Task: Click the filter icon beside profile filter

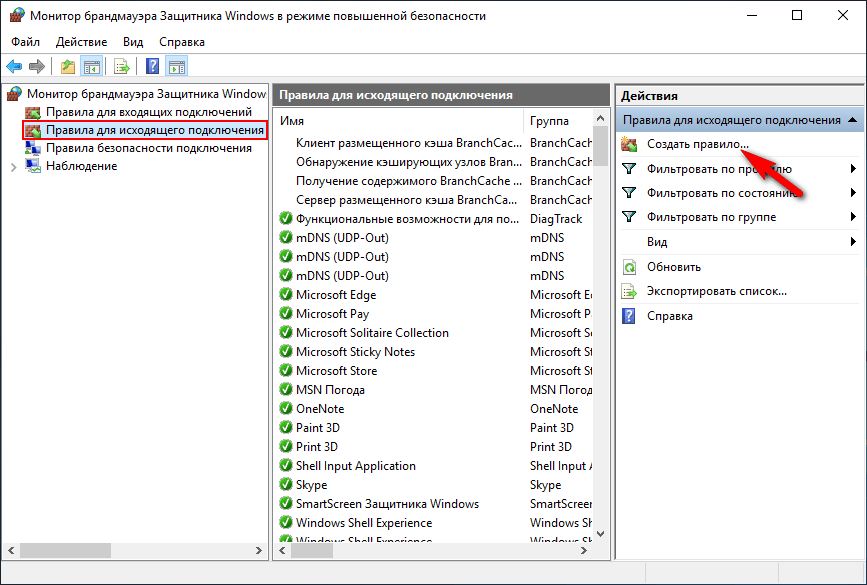Action: click(629, 169)
